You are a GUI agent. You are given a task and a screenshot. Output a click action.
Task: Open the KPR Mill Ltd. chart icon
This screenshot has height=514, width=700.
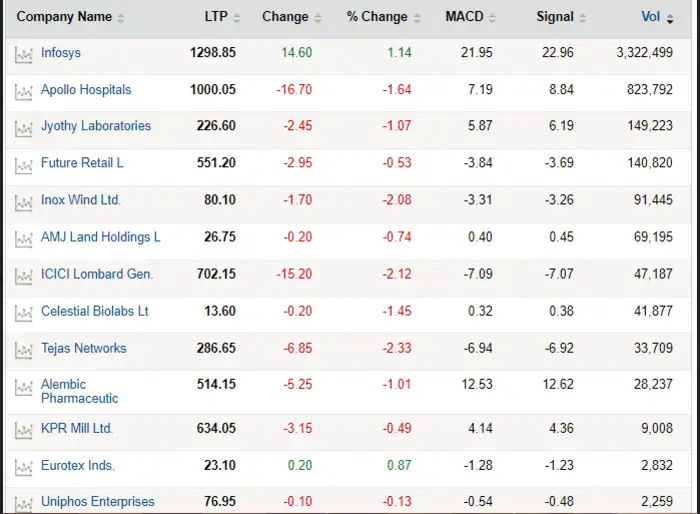point(23,430)
